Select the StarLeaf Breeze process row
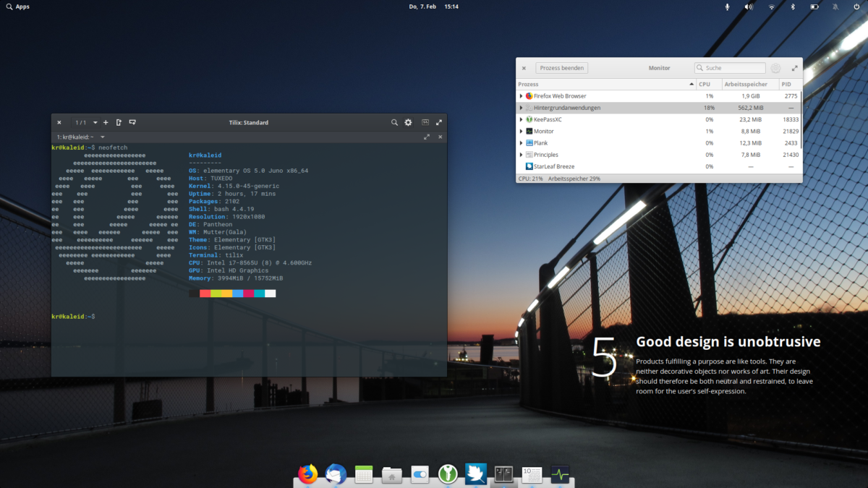This screenshot has width=868, height=488. click(x=659, y=166)
